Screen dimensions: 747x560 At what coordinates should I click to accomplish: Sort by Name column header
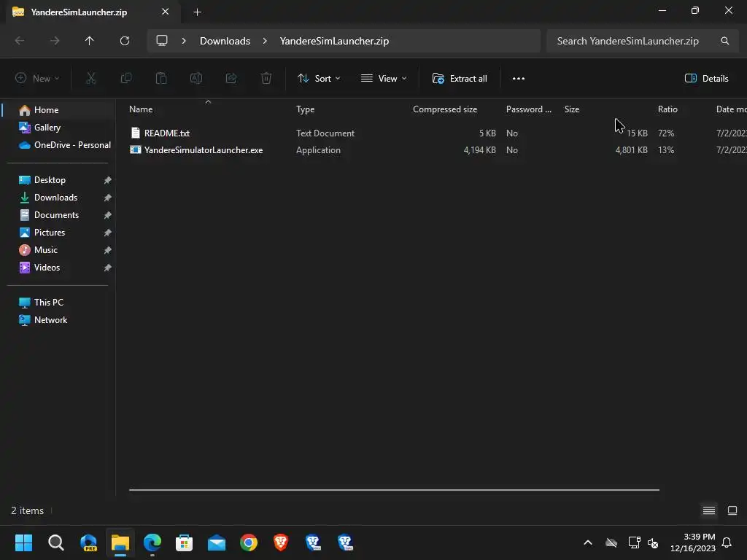[x=141, y=109]
